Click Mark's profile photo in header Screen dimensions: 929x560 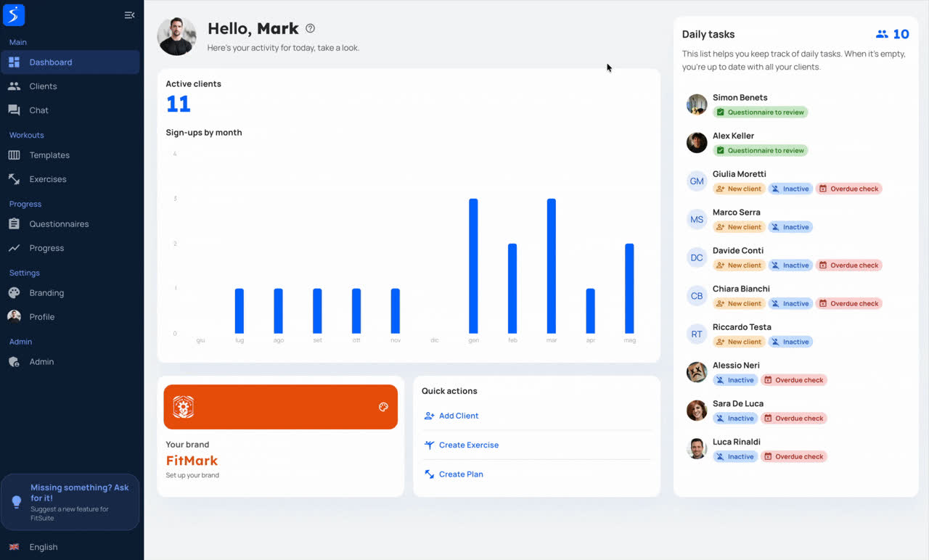(177, 36)
